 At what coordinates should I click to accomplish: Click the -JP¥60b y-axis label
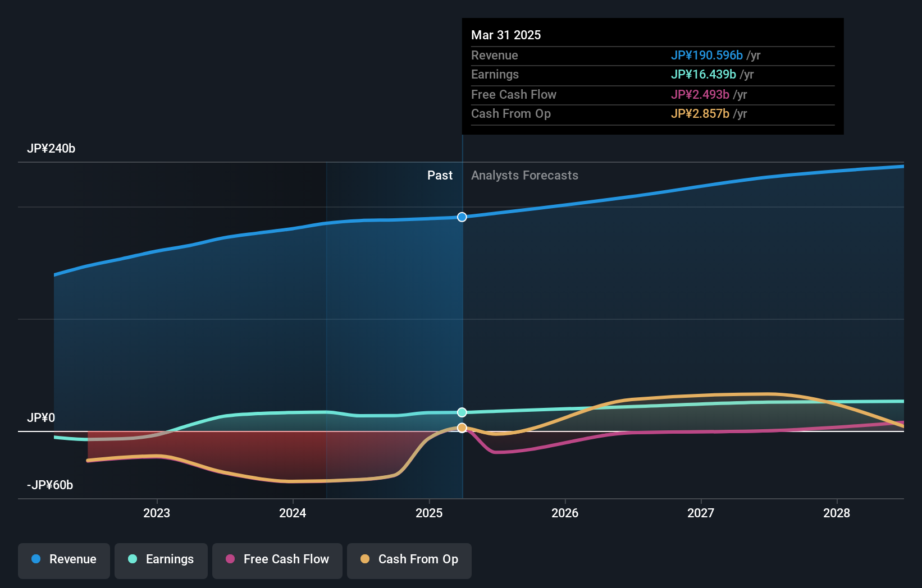(50, 485)
